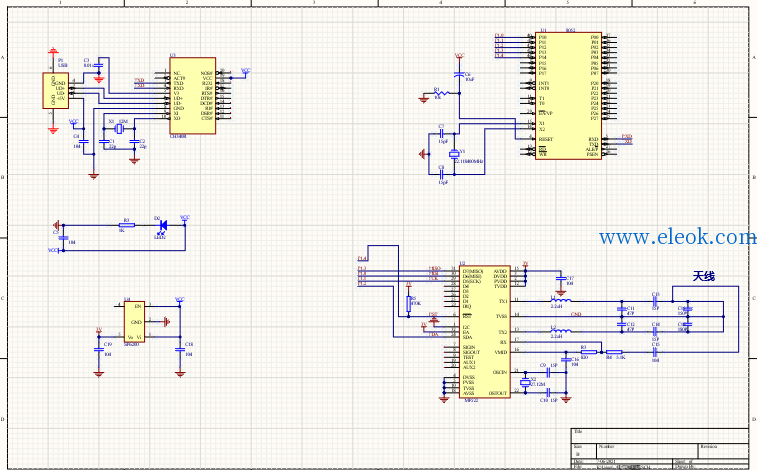Click the VMID pin label on MF522
This screenshot has height=470, width=757.
(x=501, y=352)
